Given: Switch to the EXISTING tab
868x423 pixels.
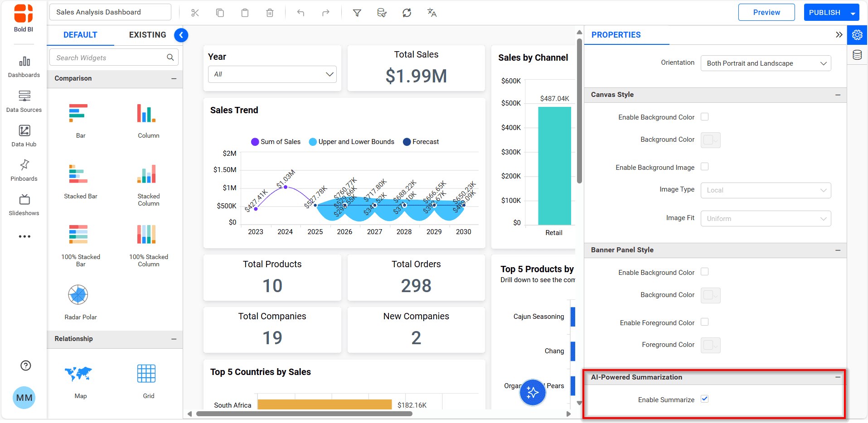Looking at the screenshot, I should tap(147, 34).
